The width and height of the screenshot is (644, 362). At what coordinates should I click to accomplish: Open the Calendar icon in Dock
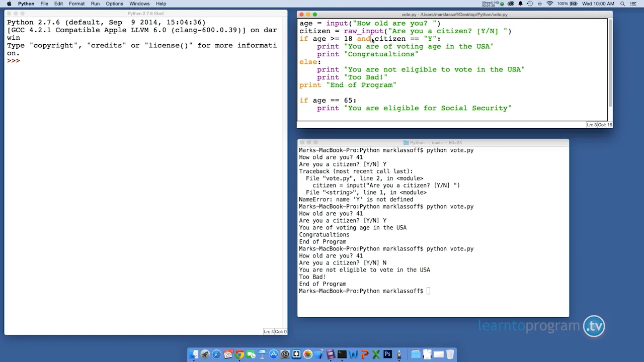(x=228, y=354)
